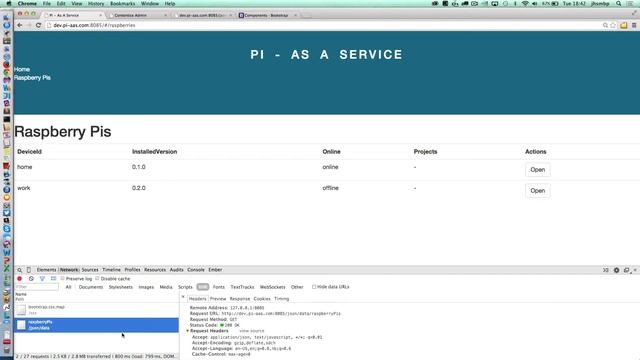This screenshot has height=360, width=640.
Task: Click the 'offline' status cell
Action: [331, 188]
